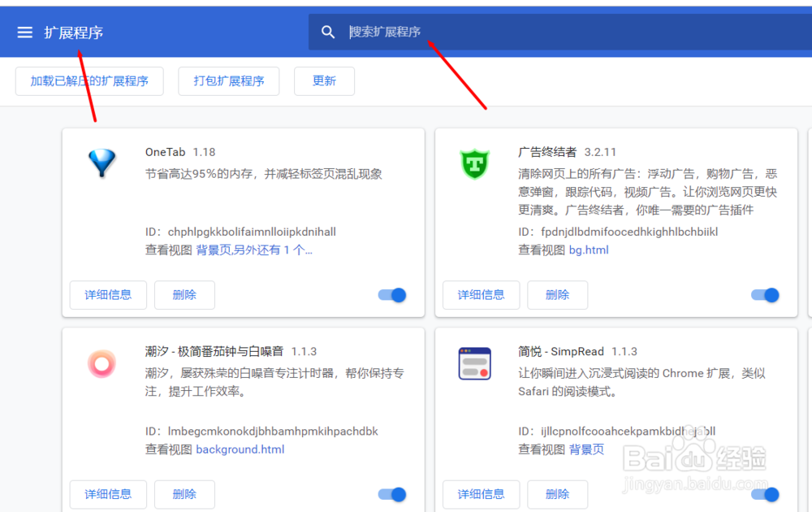Click the 潮汐 pink circle icon
This screenshot has width=812, height=512.
[102, 364]
